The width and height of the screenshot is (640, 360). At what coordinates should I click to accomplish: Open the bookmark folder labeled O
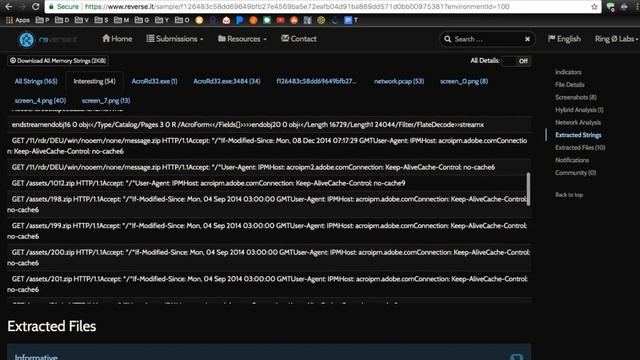pyautogui.click(x=182, y=20)
